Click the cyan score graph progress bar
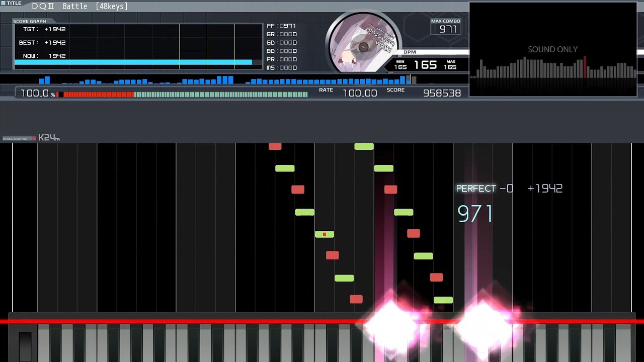This screenshot has width=644, height=362. 133,62
